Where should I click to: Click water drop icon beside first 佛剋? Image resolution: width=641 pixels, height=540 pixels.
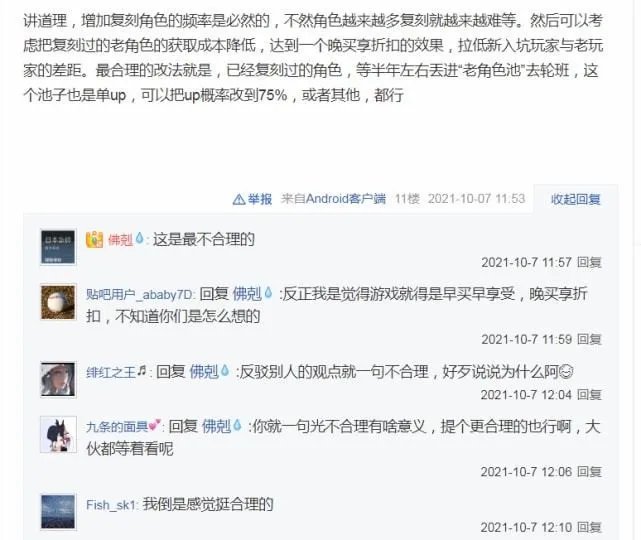139,238
